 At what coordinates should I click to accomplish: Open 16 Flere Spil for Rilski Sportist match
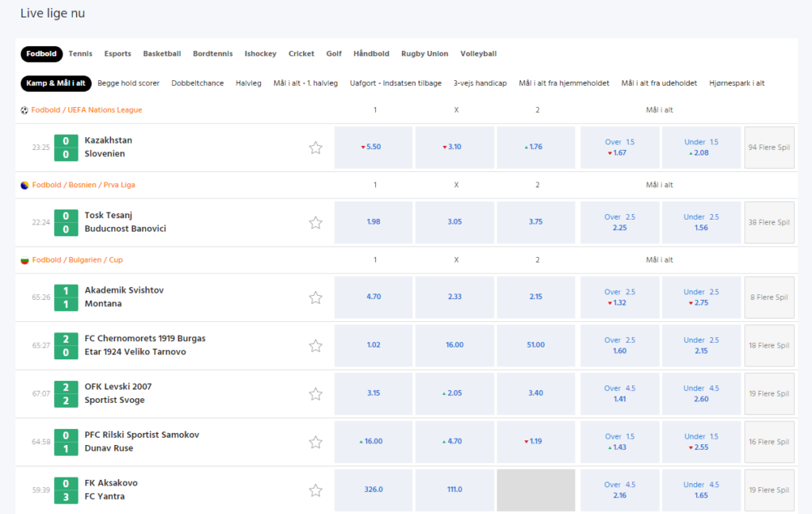(769, 442)
